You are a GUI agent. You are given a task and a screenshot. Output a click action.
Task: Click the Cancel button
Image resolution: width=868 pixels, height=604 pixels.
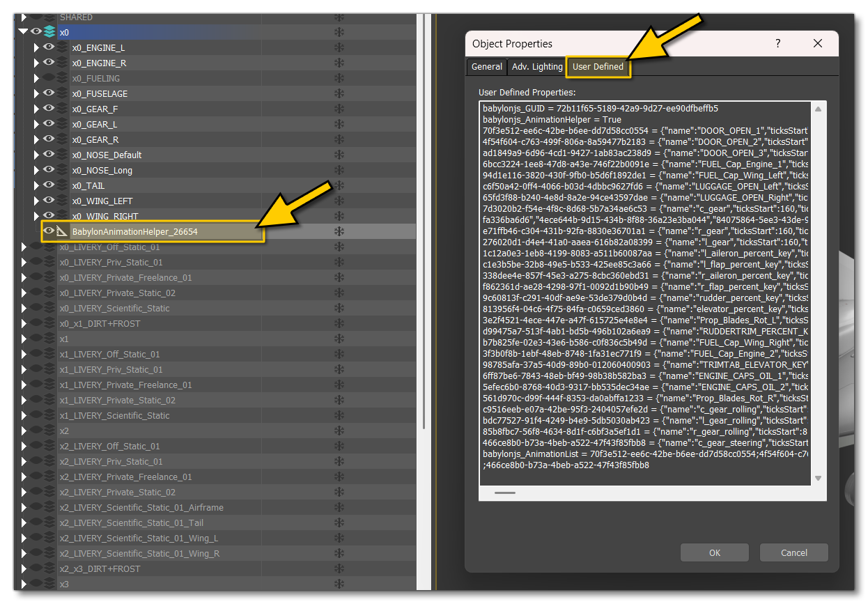coord(793,552)
